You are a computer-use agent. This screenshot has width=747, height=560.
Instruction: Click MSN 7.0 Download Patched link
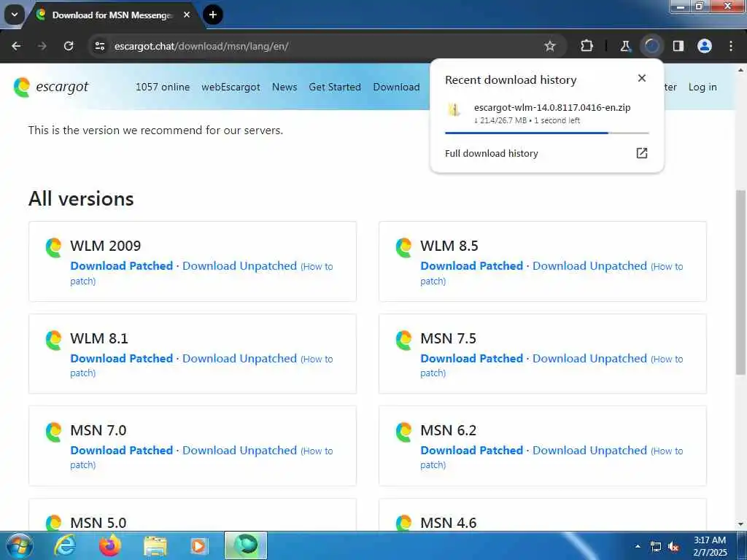click(x=122, y=450)
